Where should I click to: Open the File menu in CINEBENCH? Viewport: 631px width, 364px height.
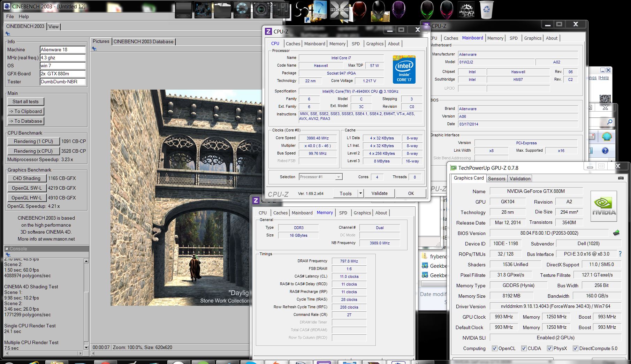click(10, 16)
